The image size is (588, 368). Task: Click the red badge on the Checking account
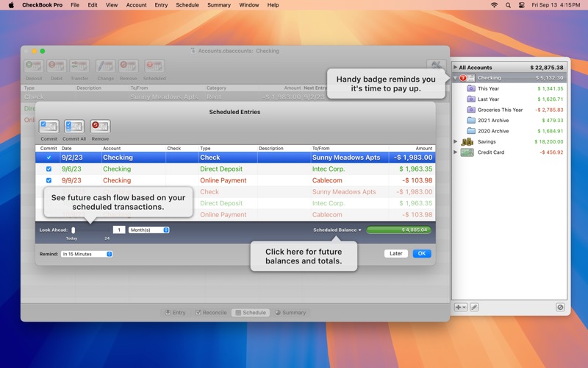(463, 78)
